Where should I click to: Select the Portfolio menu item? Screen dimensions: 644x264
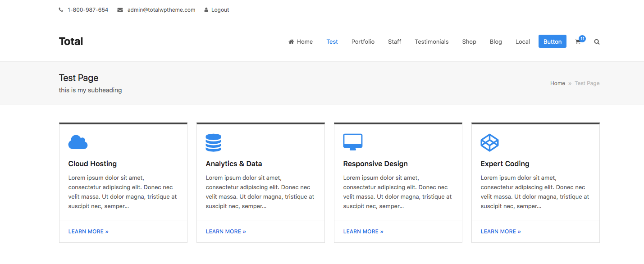point(363,41)
